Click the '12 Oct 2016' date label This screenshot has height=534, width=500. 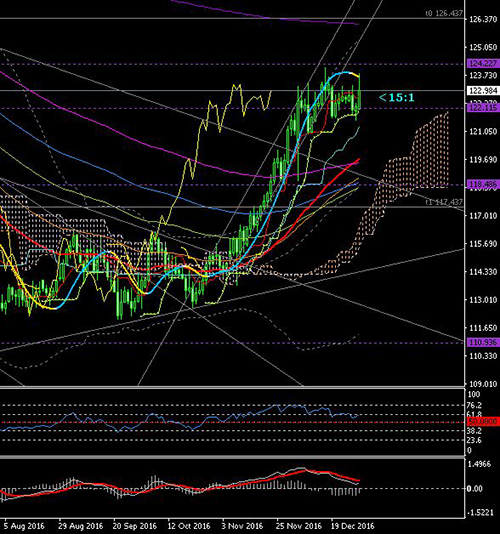[x=189, y=526]
